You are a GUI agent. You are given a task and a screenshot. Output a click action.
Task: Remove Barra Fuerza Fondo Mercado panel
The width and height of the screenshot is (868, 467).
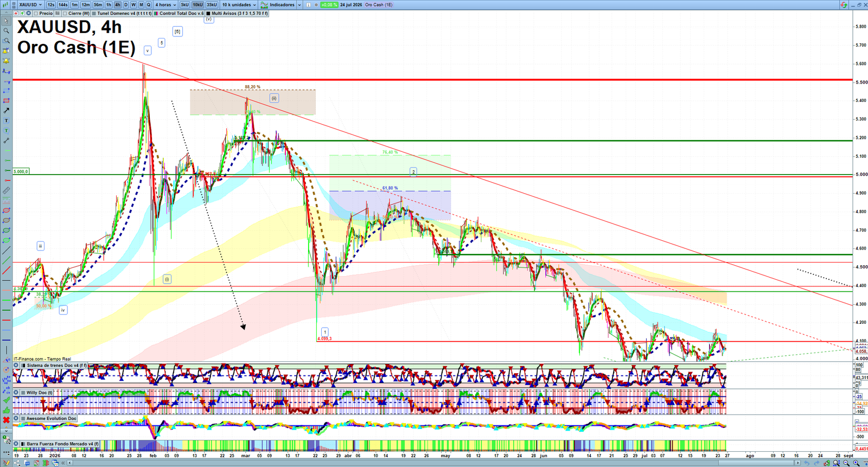click(16, 444)
